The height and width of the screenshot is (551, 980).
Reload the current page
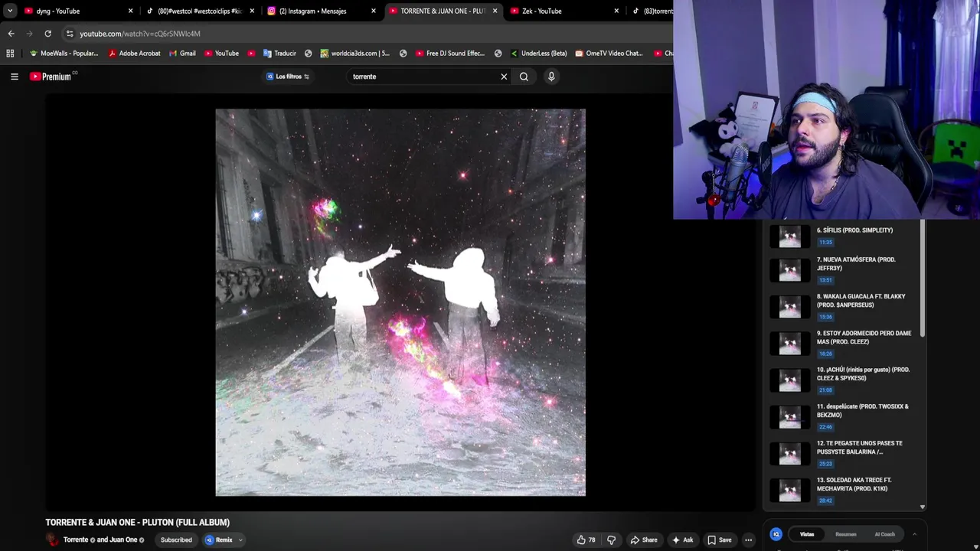coord(47,34)
